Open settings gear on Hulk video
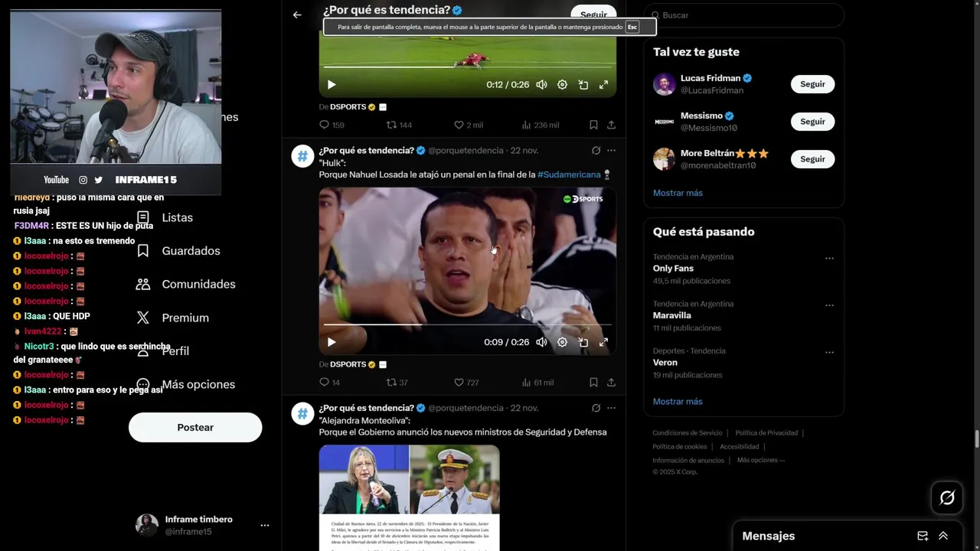This screenshot has height=551, width=980. coord(562,342)
